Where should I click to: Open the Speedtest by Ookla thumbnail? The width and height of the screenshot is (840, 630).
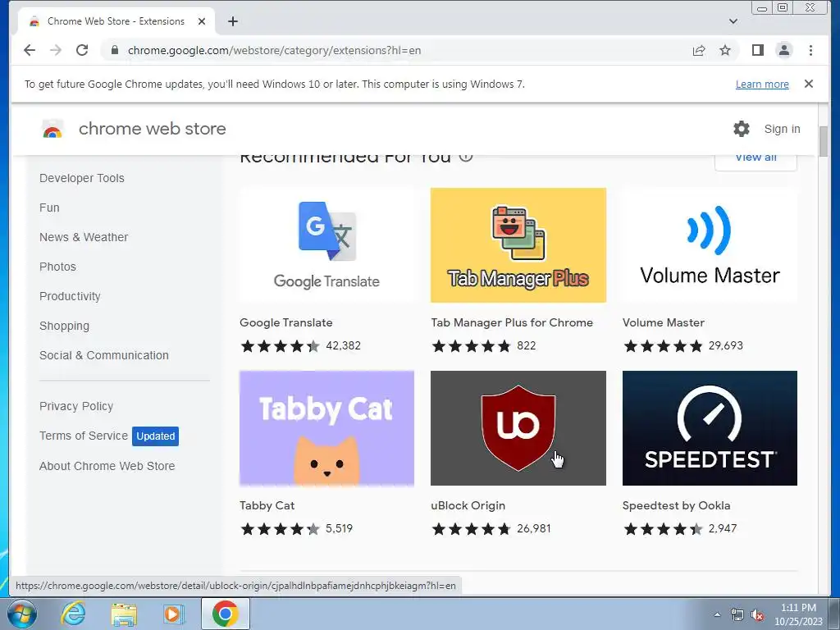(x=710, y=428)
